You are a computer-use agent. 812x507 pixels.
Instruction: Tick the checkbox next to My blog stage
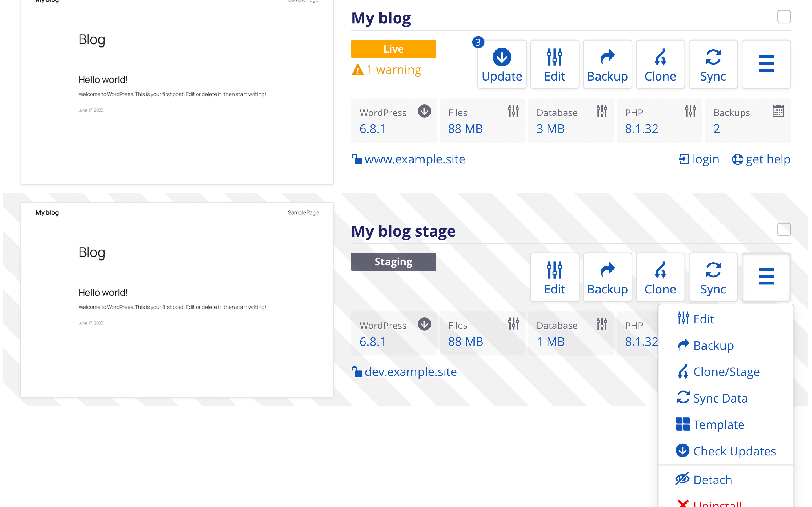(784, 230)
